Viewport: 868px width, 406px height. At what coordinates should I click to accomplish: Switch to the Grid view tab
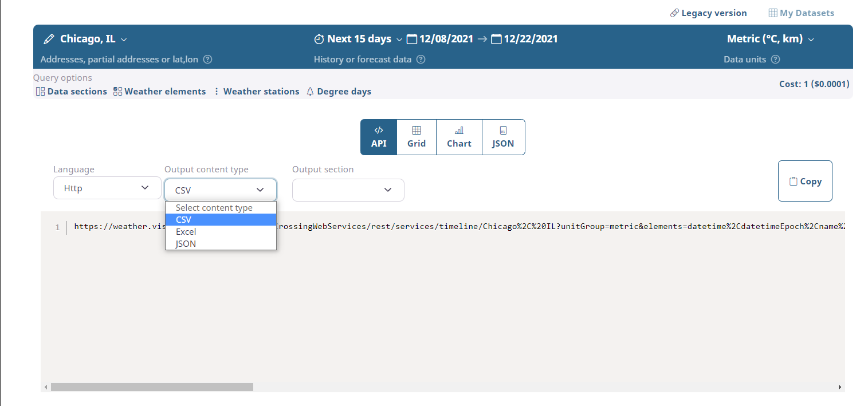[416, 137]
